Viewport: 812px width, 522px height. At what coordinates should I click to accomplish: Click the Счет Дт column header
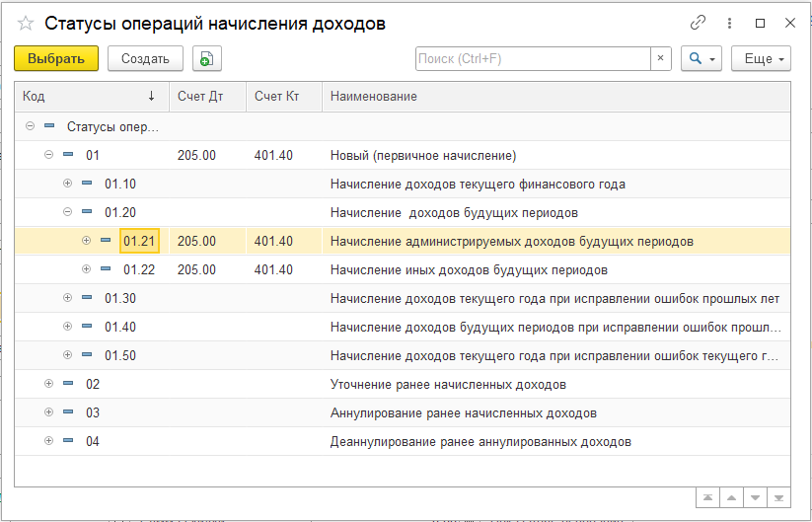click(x=207, y=97)
